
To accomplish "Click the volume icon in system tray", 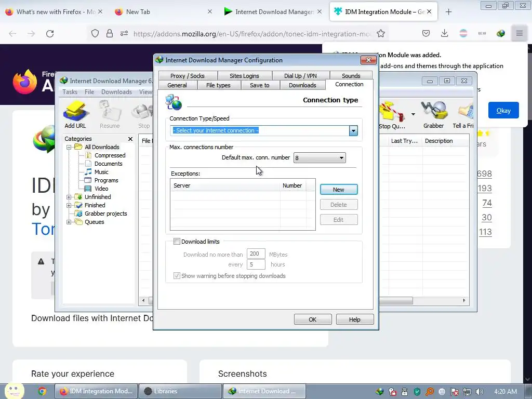I will coord(480,392).
